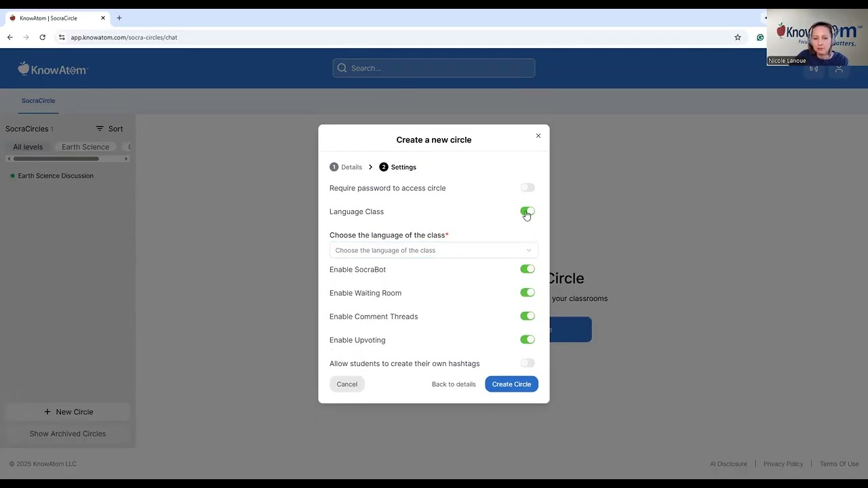Screen dimensions: 868x488
Task: Filter by All levels chip
Action: 28,147
